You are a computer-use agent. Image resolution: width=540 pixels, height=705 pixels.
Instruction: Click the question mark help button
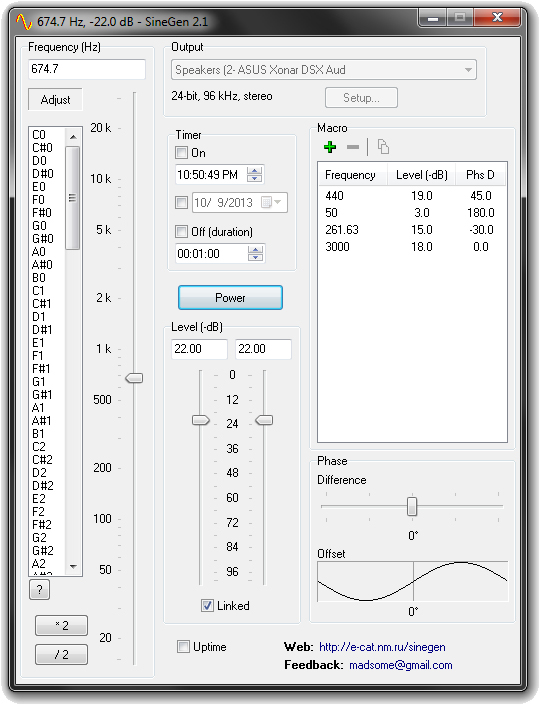click(x=40, y=589)
